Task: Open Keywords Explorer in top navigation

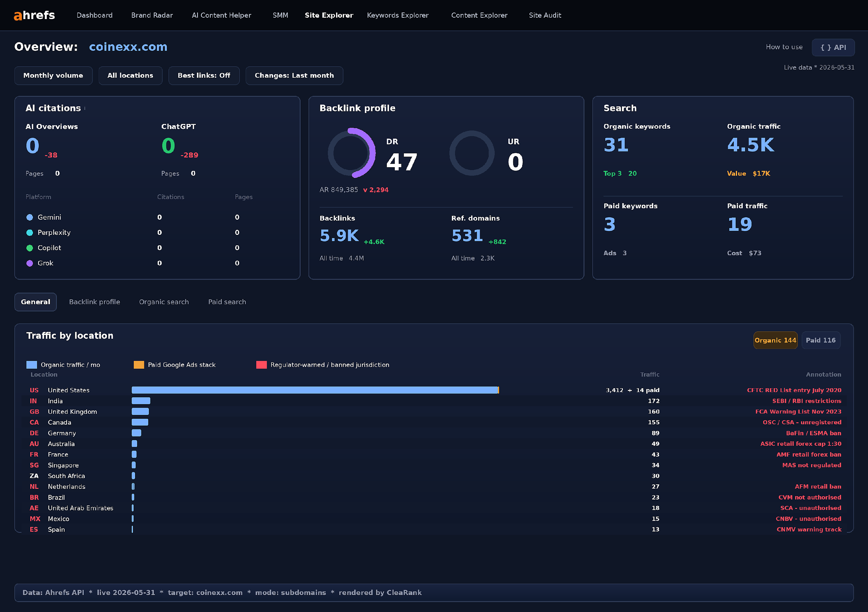Action: 398,15
